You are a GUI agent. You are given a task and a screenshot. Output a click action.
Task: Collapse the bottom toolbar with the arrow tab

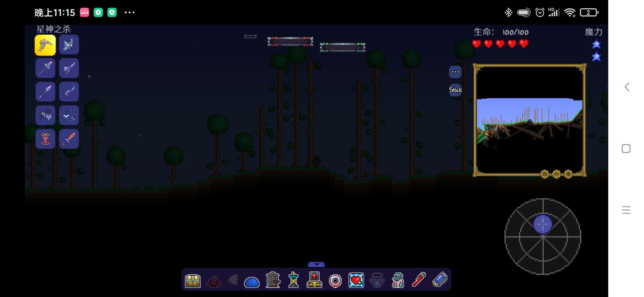[x=316, y=265]
